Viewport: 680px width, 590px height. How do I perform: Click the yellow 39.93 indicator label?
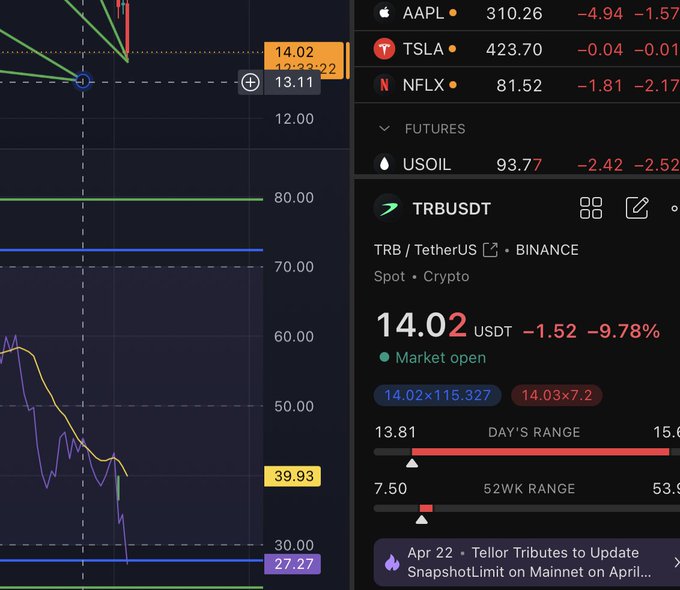click(293, 476)
